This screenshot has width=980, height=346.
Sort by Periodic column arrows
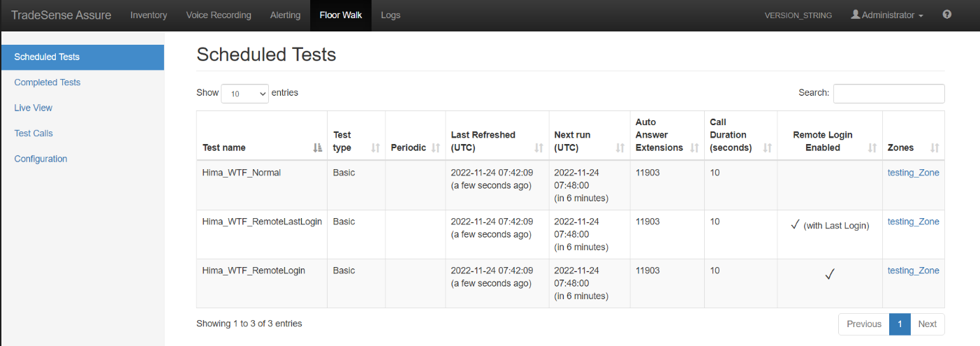pos(436,147)
